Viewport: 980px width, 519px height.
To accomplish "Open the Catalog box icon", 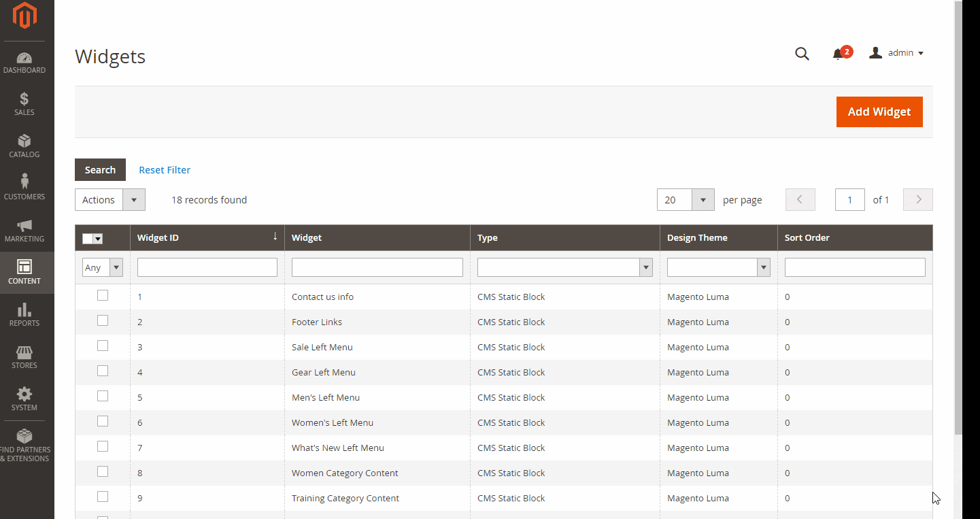I will click(24, 141).
